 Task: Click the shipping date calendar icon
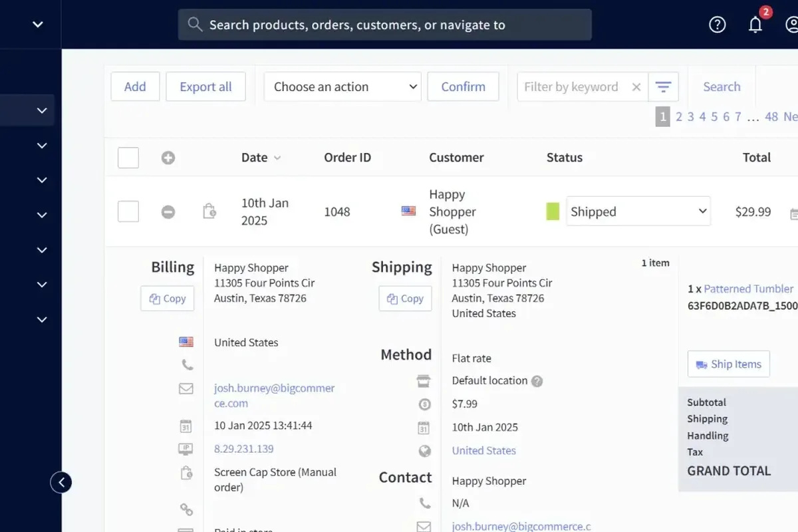click(x=424, y=428)
